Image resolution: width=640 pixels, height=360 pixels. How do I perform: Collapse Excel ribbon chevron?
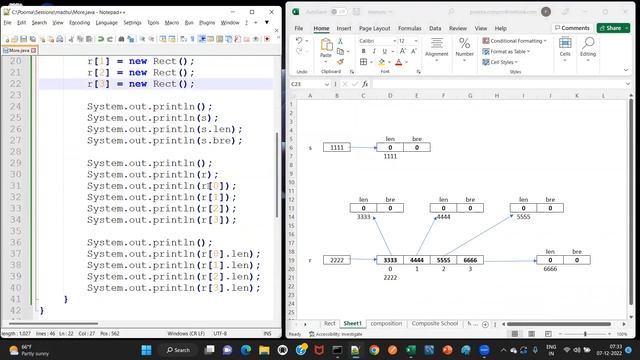point(626,70)
